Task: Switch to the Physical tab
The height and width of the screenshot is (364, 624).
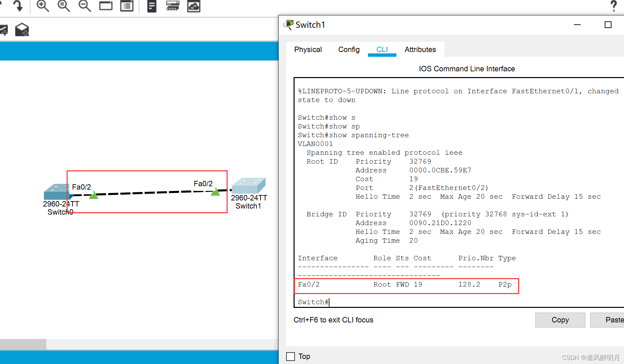Action: coord(308,49)
